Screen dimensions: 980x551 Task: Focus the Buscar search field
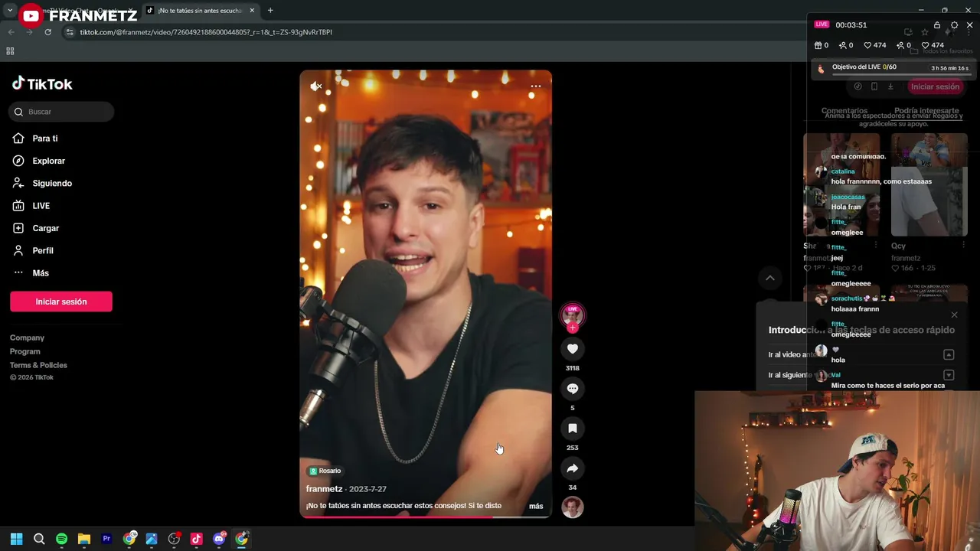point(61,112)
